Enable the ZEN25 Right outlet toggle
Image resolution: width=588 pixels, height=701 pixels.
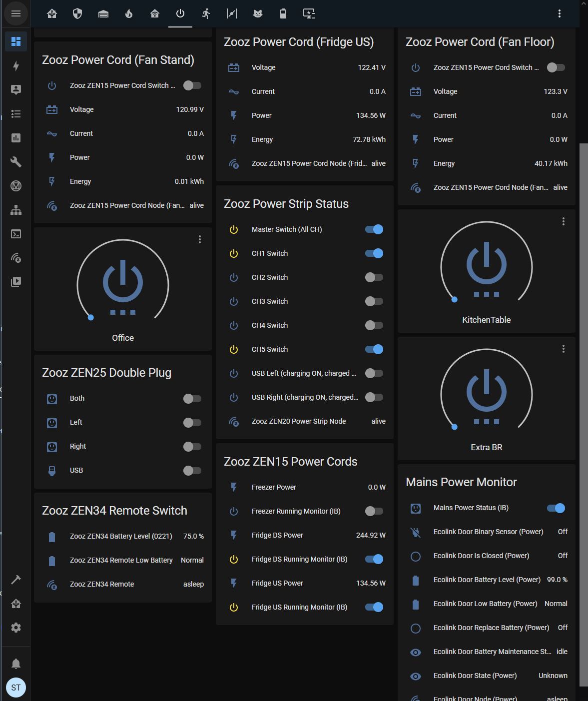192,446
